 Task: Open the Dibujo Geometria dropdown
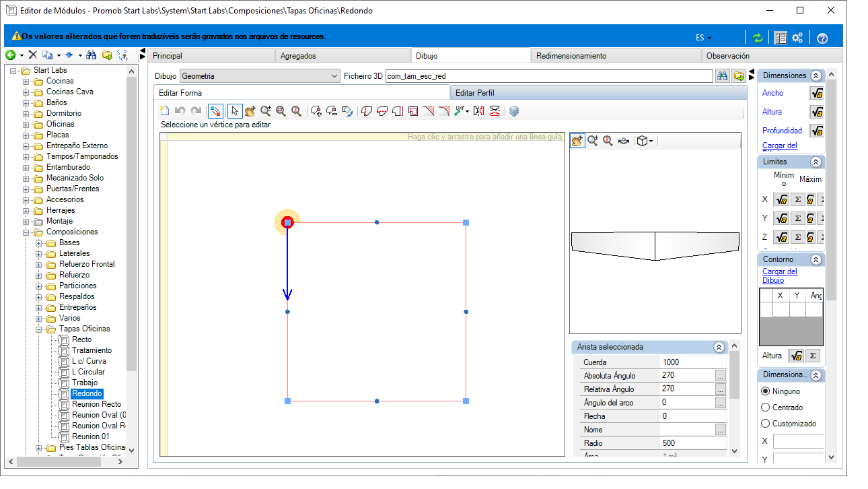coord(260,76)
